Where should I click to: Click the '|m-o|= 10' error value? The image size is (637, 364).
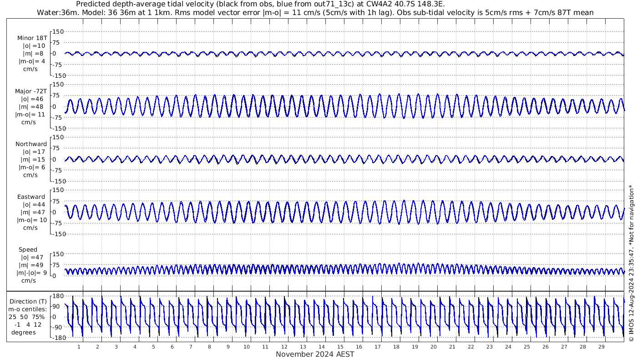tap(32, 220)
